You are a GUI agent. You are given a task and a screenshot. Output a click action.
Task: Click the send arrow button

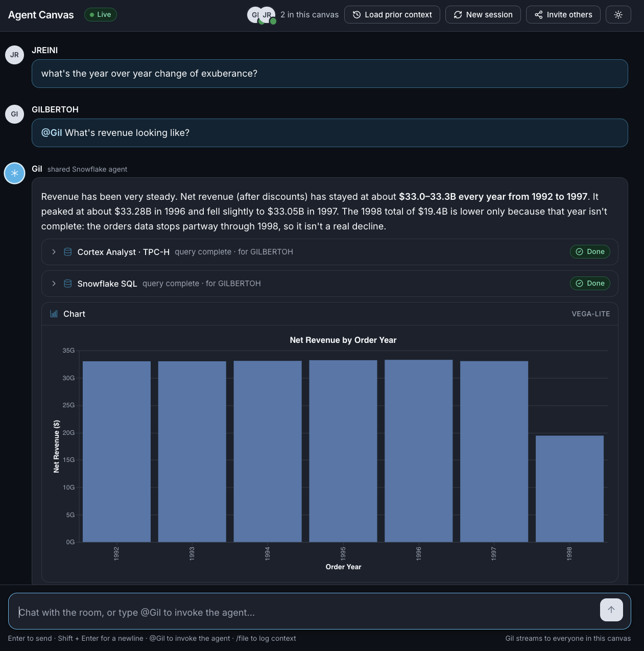click(x=611, y=610)
